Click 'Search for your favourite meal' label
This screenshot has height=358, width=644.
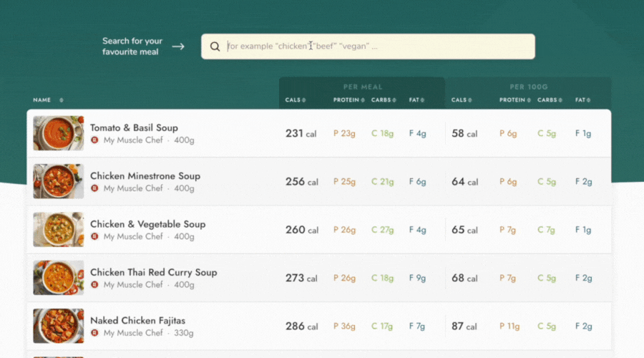132,47
